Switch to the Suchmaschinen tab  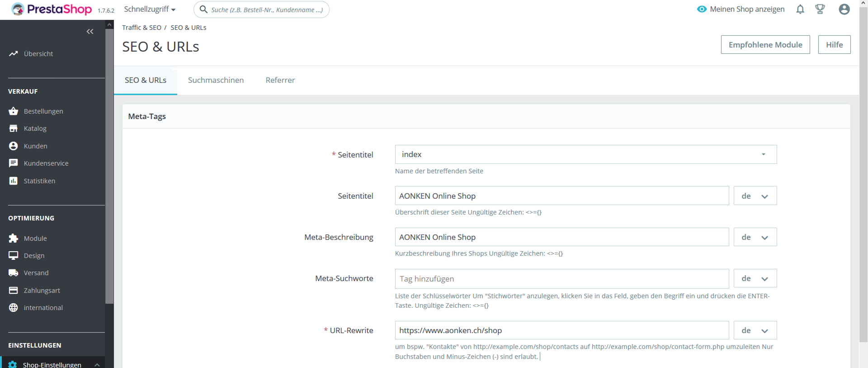pos(216,80)
